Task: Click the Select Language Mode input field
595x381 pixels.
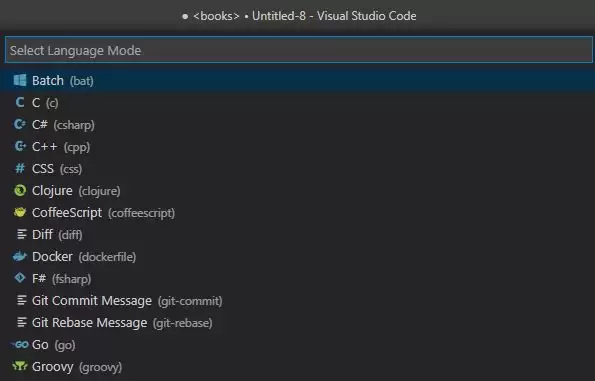Action: pyautogui.click(x=299, y=50)
